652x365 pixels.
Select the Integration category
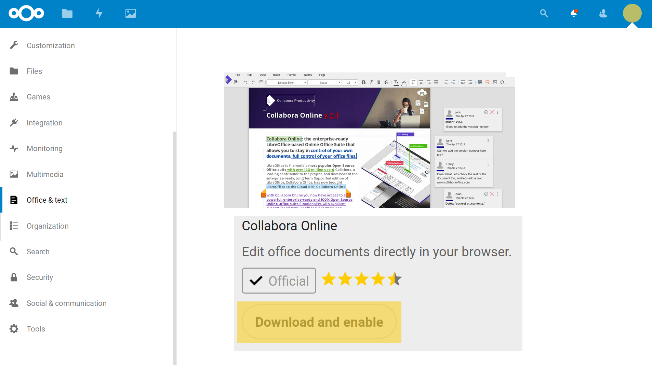[x=44, y=123]
